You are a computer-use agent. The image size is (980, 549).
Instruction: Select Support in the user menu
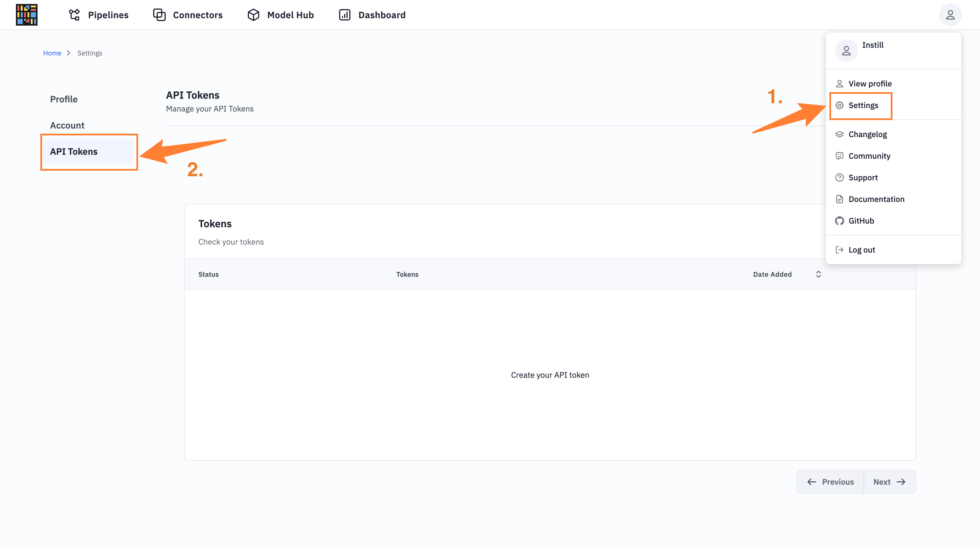[x=862, y=178]
